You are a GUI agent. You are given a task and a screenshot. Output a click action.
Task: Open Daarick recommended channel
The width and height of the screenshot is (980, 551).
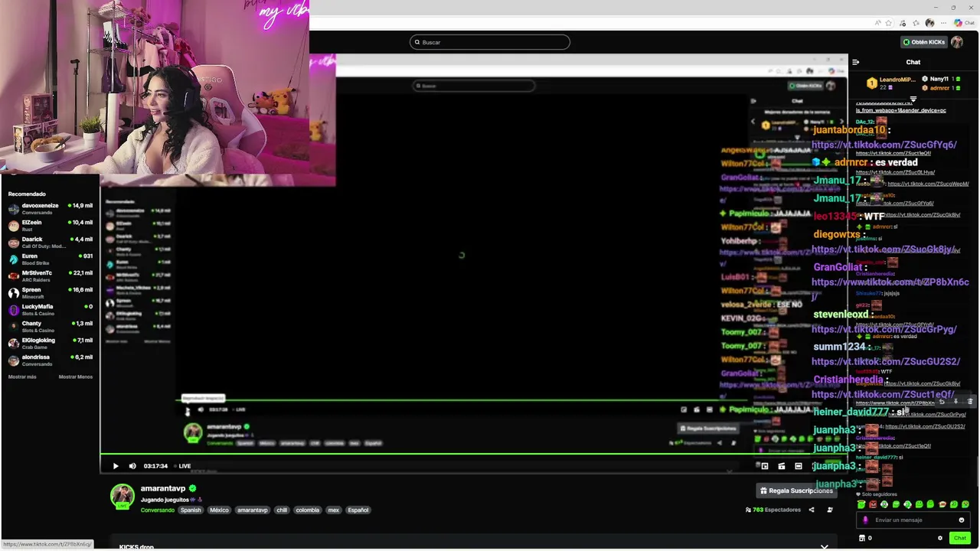[50, 243]
